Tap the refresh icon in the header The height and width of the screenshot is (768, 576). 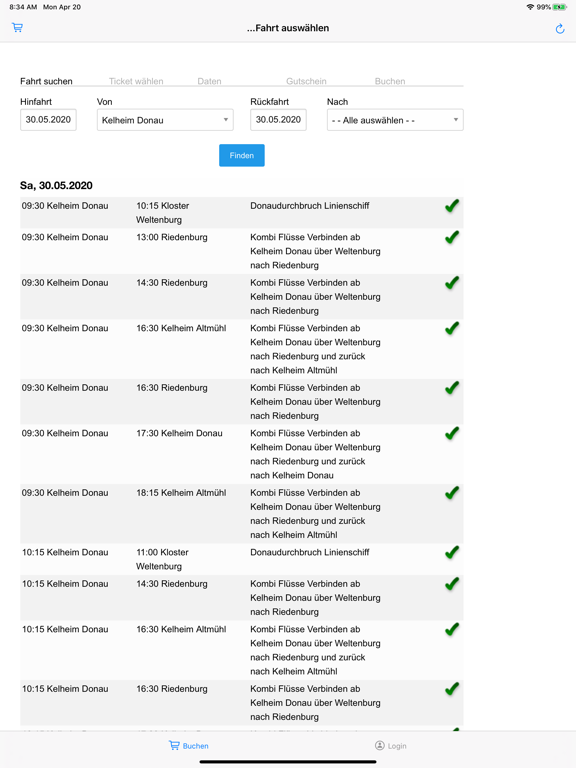coord(560,29)
